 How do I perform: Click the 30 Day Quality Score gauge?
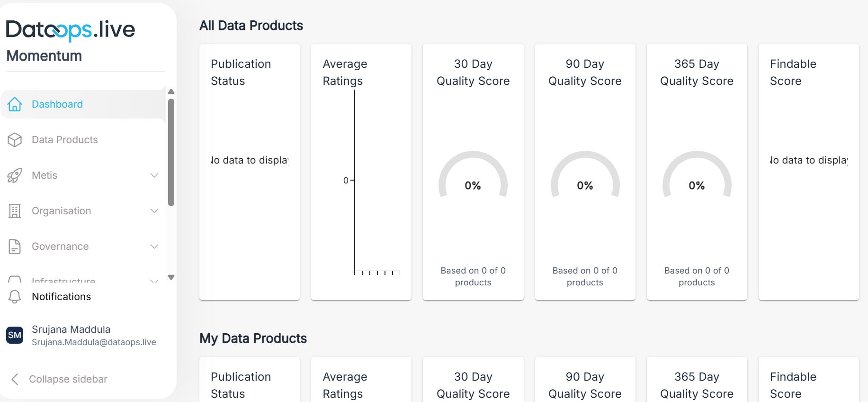tap(473, 185)
